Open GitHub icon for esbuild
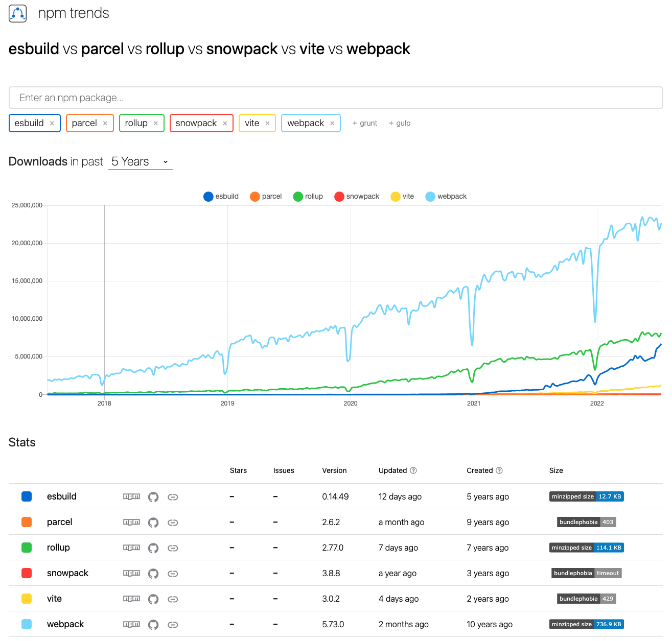The image size is (672, 641). coord(153,497)
